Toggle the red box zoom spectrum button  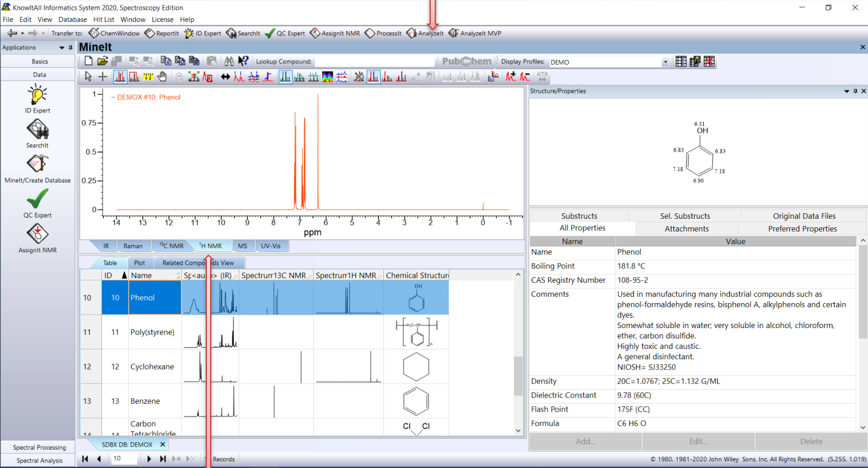point(133,77)
